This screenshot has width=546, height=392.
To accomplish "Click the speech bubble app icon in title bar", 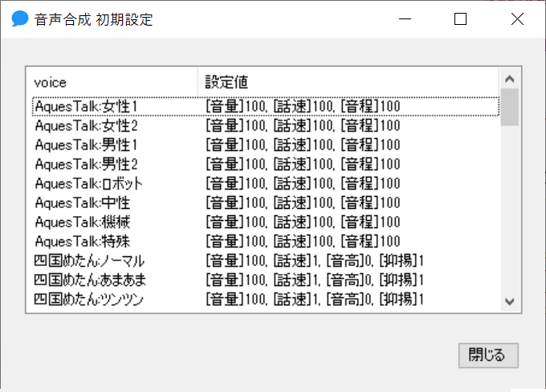I will point(20,19).
